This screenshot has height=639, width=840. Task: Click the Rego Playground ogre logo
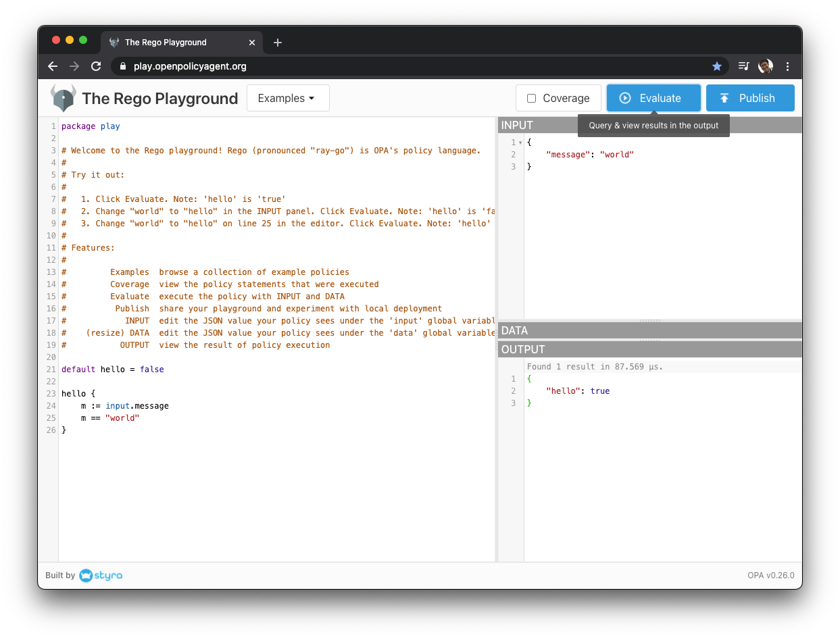pyautogui.click(x=63, y=98)
